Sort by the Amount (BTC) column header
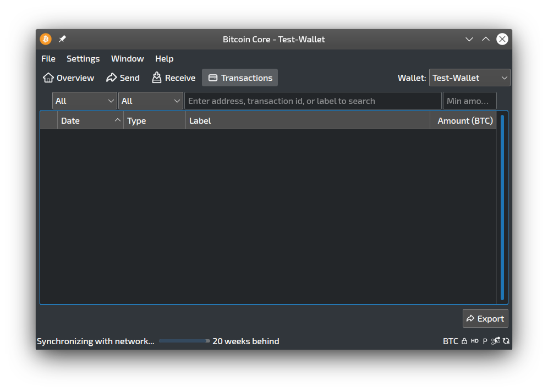The image size is (548, 392). pyautogui.click(x=463, y=120)
